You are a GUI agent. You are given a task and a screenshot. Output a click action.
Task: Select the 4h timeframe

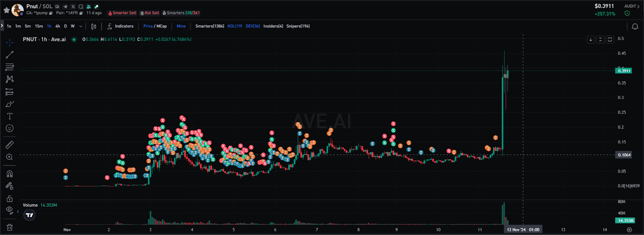coord(58,26)
